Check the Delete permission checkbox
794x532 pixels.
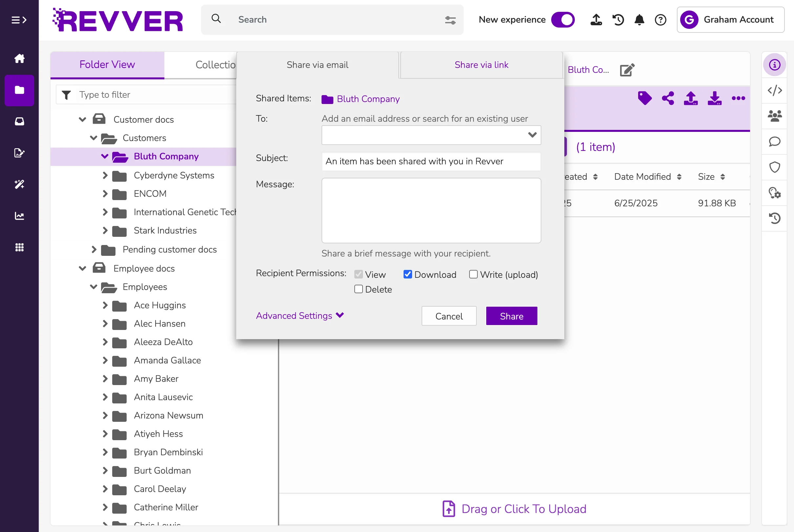point(358,289)
